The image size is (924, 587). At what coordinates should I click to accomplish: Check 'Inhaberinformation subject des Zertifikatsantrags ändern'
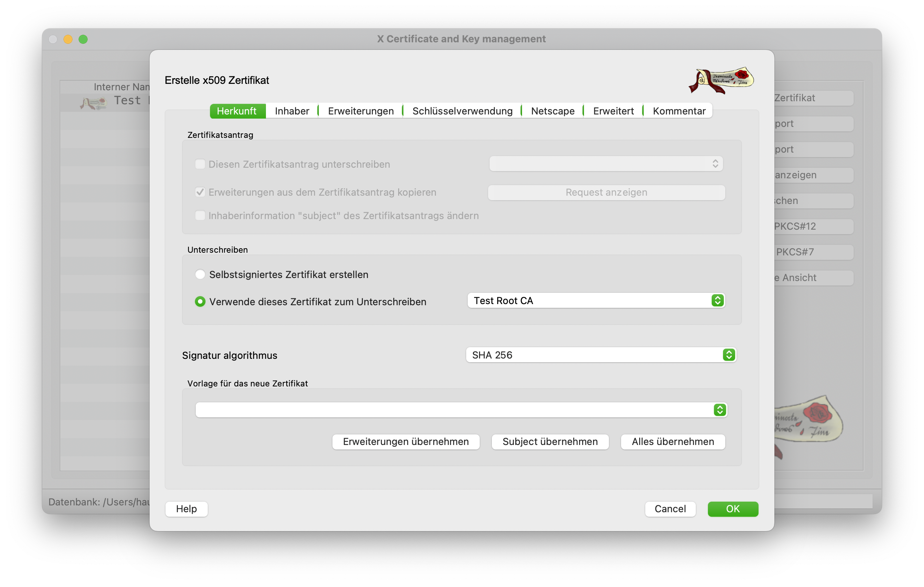click(x=200, y=216)
